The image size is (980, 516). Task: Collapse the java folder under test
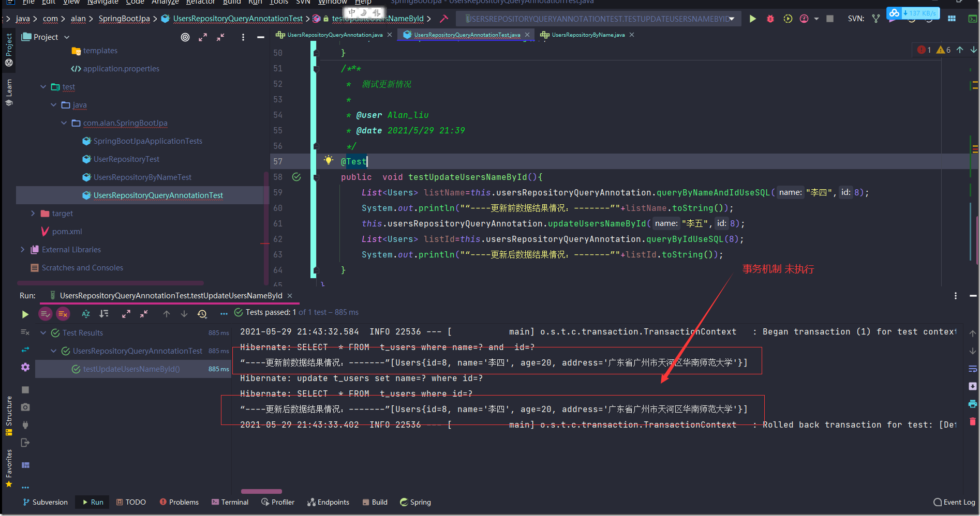coord(54,105)
